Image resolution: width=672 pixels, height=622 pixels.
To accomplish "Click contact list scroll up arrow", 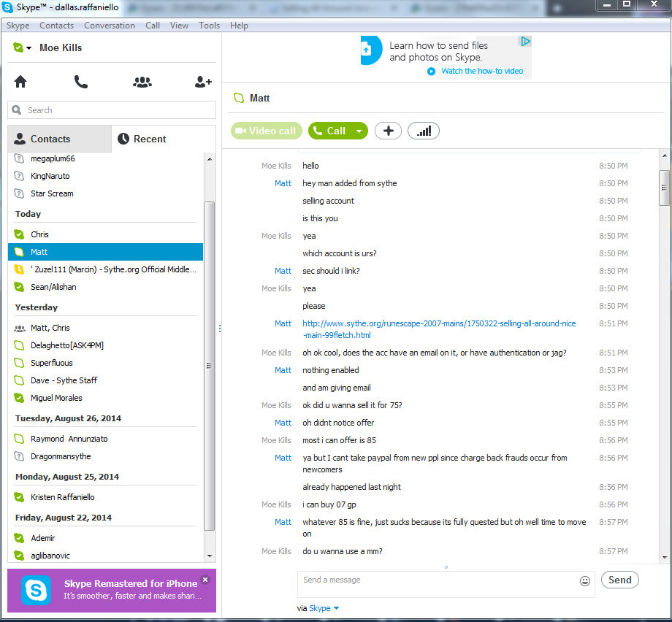I will (x=210, y=159).
